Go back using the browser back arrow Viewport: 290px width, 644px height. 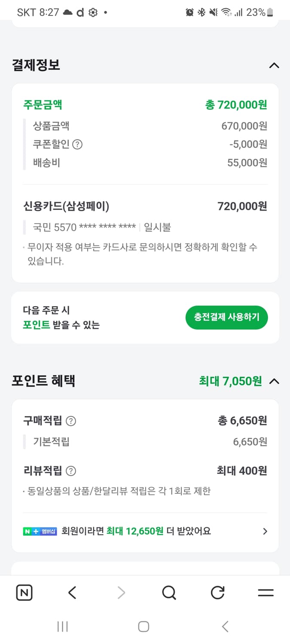pos(72,593)
